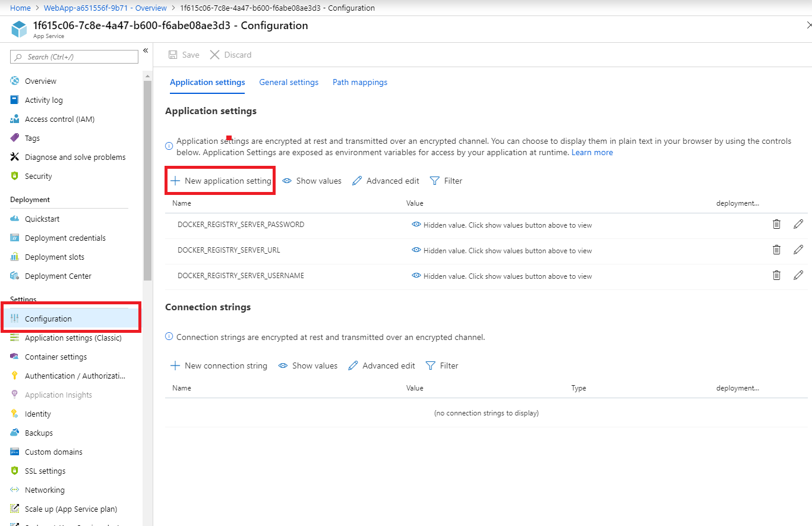The width and height of the screenshot is (812, 526).
Task: Select DOCKER_REGISTRY_SERVER_USERNAME name text
Action: [241, 276]
